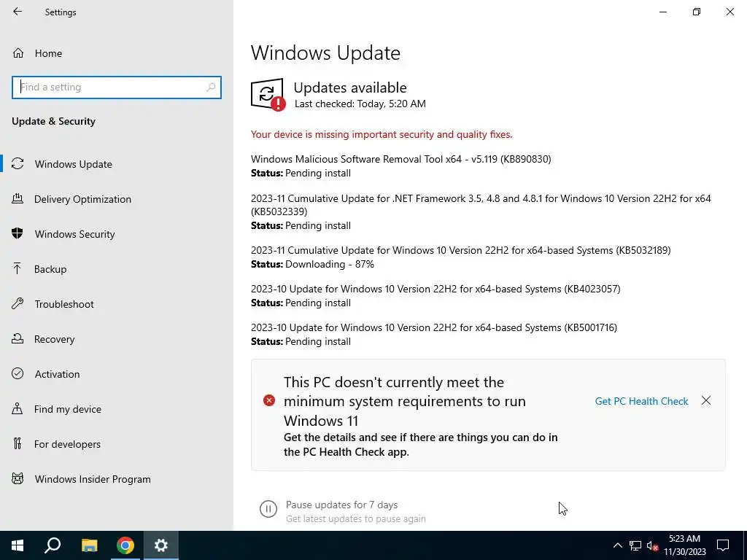Go back using the Settings back arrow
Image resolution: width=747 pixels, height=560 pixels.
(18, 12)
